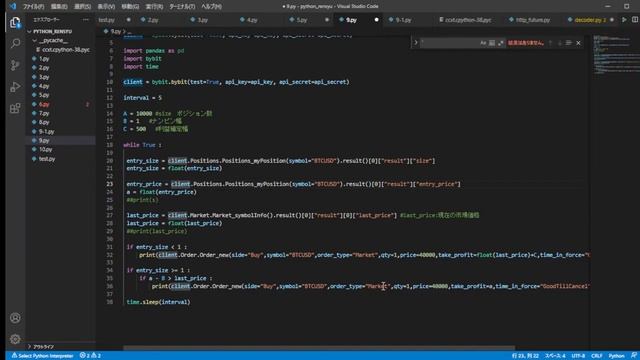Open 8.py in the explorer tree

click(44, 122)
